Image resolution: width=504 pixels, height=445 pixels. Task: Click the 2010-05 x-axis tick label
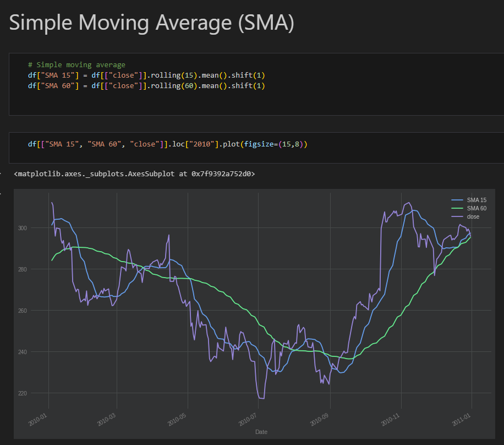[x=177, y=420]
